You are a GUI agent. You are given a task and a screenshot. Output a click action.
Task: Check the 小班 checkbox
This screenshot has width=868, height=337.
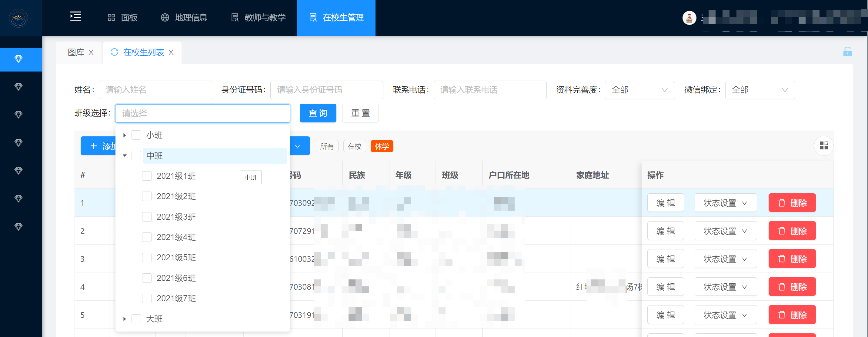click(x=136, y=135)
